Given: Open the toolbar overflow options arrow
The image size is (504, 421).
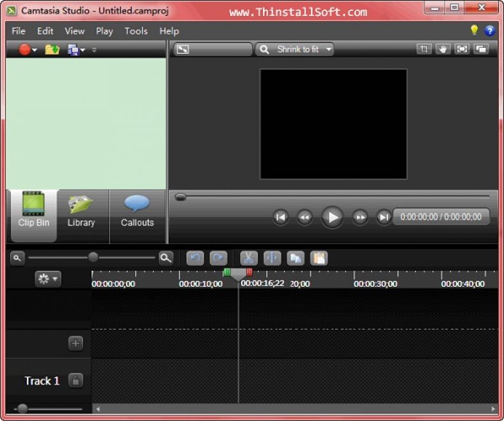Looking at the screenshot, I should (x=94, y=50).
